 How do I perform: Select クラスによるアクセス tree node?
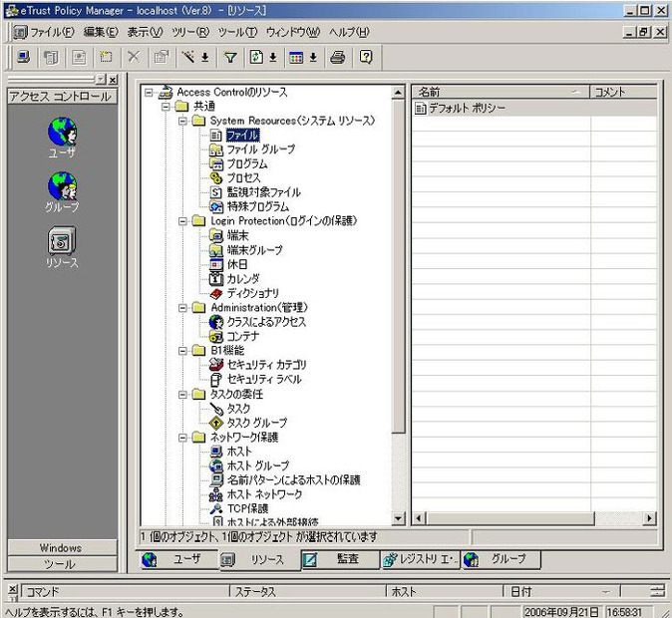pos(266,322)
